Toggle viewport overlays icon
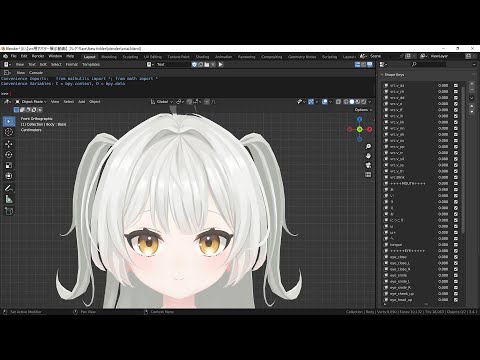The height and width of the screenshot is (360, 480). click(x=325, y=102)
